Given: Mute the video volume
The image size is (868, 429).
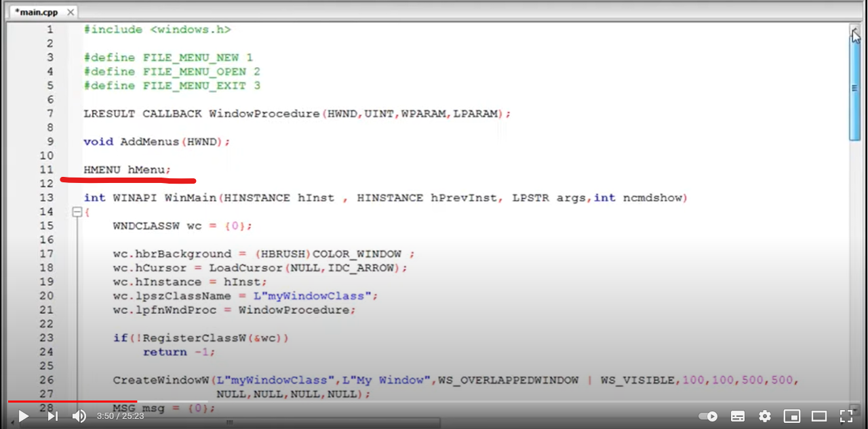Looking at the screenshot, I should (79, 416).
